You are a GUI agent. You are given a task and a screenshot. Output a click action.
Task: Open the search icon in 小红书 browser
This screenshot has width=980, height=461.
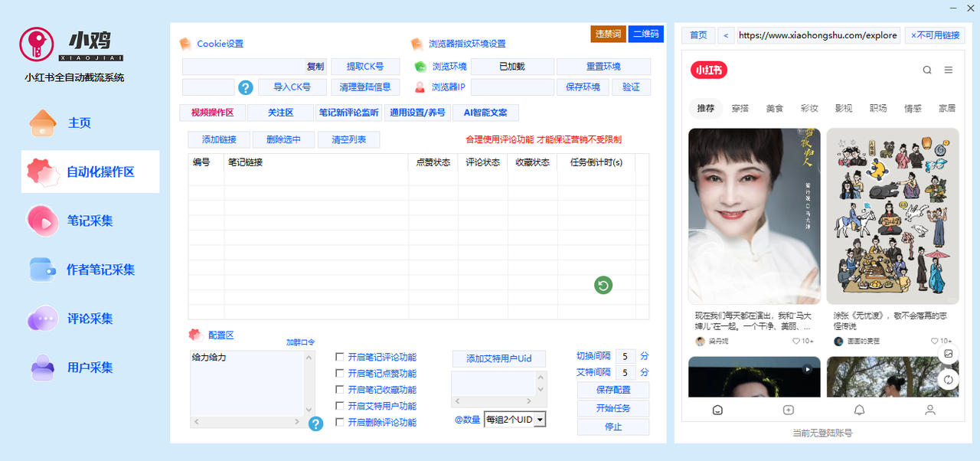click(927, 70)
